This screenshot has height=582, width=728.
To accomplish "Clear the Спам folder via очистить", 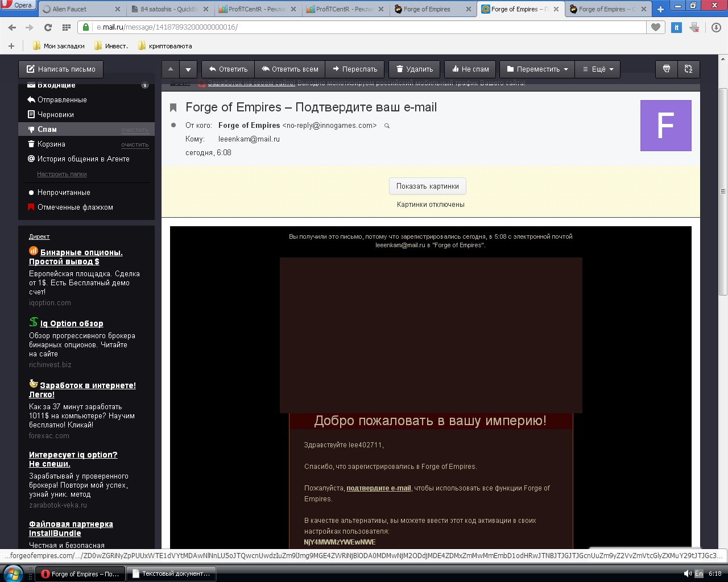I will [x=135, y=130].
